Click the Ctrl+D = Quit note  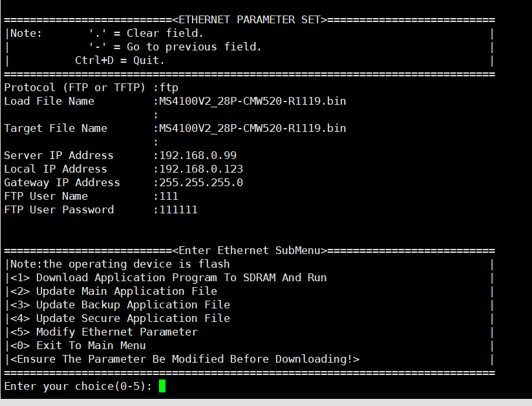[x=120, y=60]
